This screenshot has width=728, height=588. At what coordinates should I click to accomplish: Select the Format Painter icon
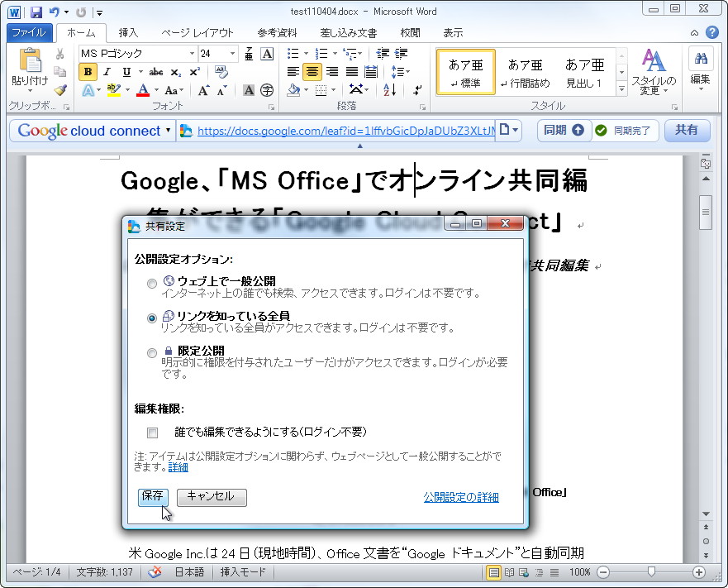pyautogui.click(x=60, y=91)
